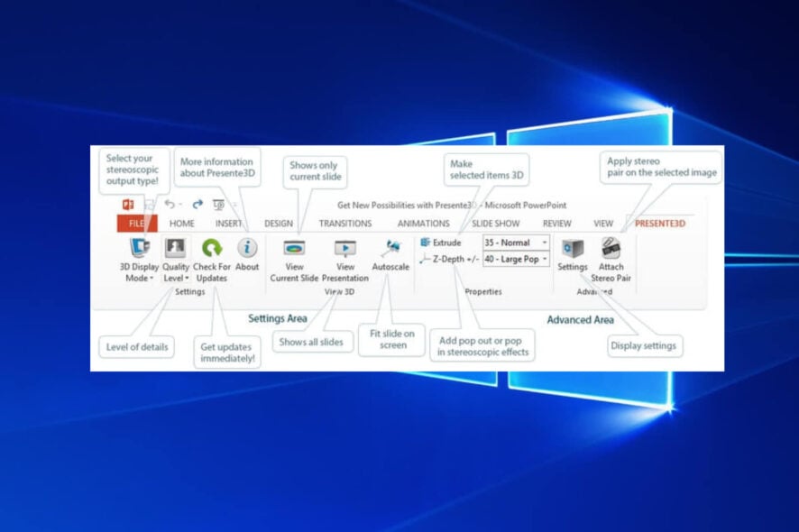The height and width of the screenshot is (532, 799).
Task: Open the SLIDE SHOW tab
Action: [494, 222]
